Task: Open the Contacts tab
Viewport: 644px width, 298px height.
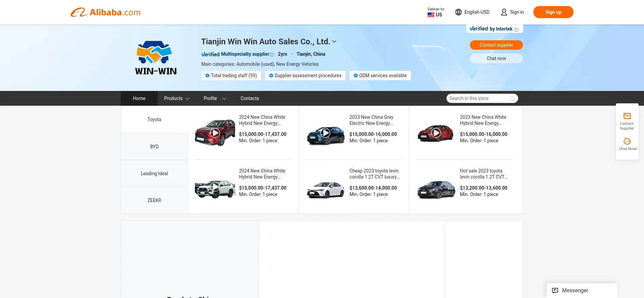Action: point(250,98)
